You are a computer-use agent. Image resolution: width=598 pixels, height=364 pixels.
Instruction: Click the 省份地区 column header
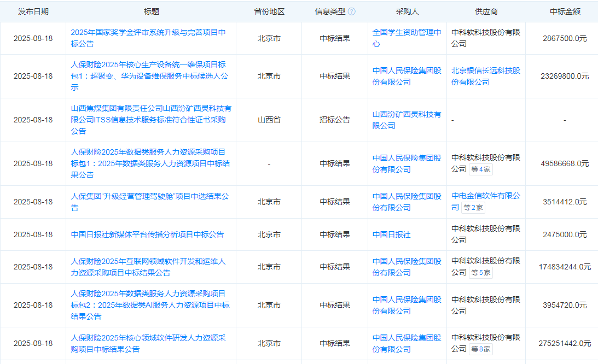[269, 11]
